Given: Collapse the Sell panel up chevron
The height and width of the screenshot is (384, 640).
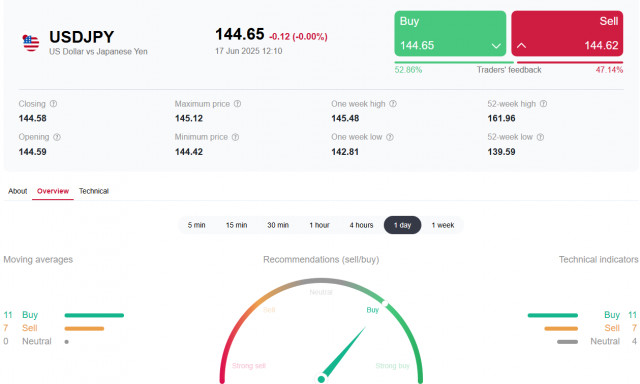Looking at the screenshot, I should pos(521,46).
